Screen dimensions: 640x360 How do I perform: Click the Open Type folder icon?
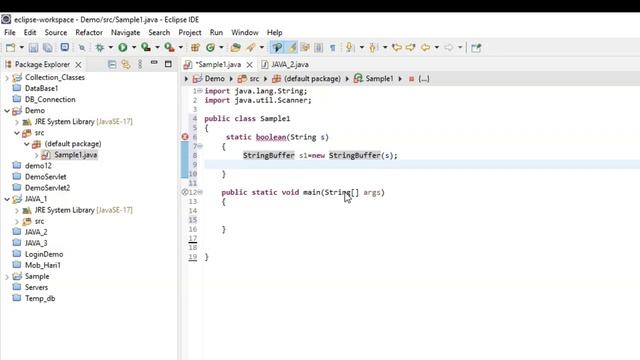coord(235,48)
